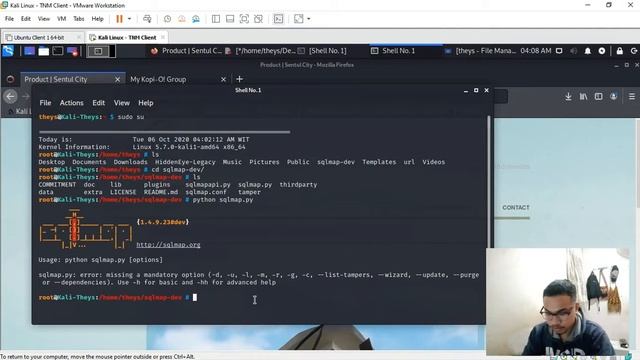Close the My Kopi-O! Group Firefox tab
Image resolution: width=640 pixels, height=360 pixels.
(x=223, y=79)
